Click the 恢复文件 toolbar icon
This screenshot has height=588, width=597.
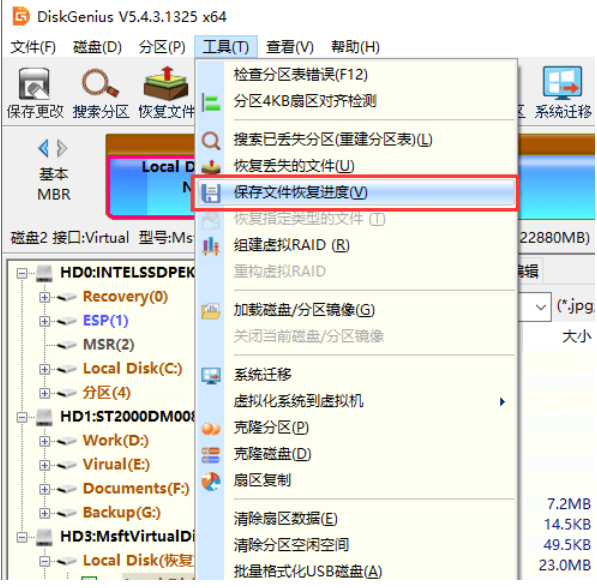pyautogui.click(x=166, y=83)
